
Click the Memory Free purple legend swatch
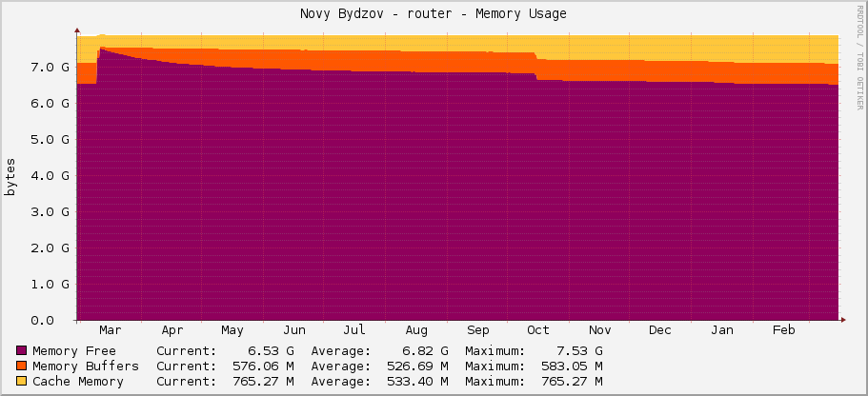tap(22, 350)
